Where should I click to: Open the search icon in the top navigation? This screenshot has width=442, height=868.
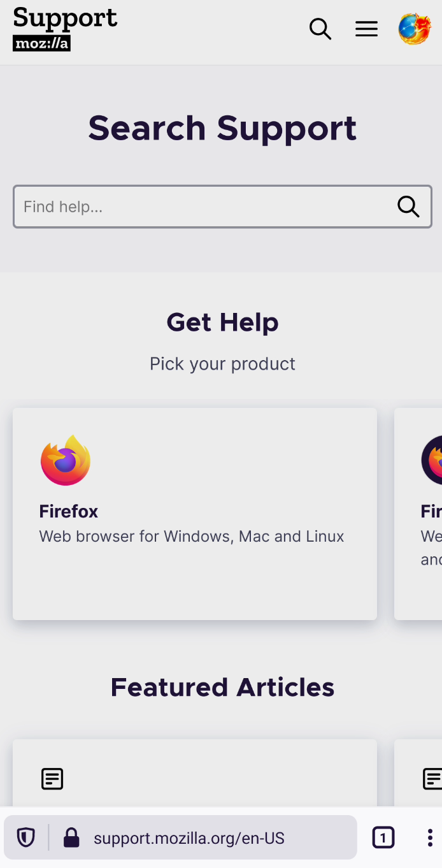[320, 29]
